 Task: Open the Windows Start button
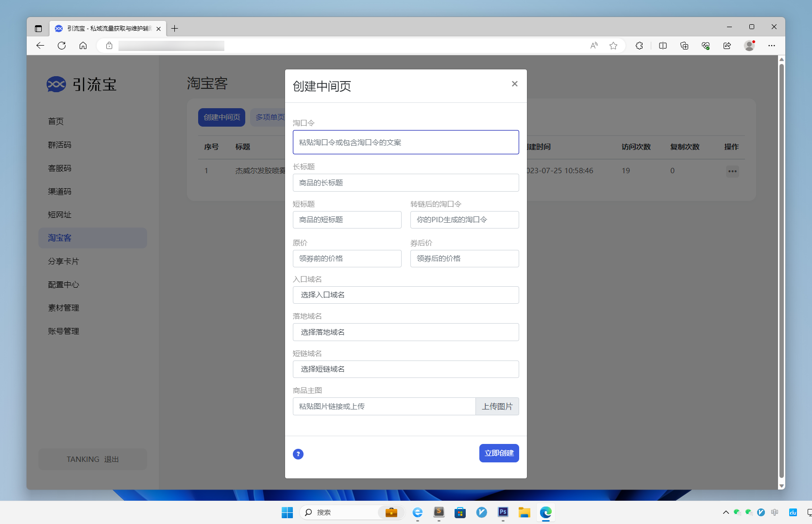point(287,512)
